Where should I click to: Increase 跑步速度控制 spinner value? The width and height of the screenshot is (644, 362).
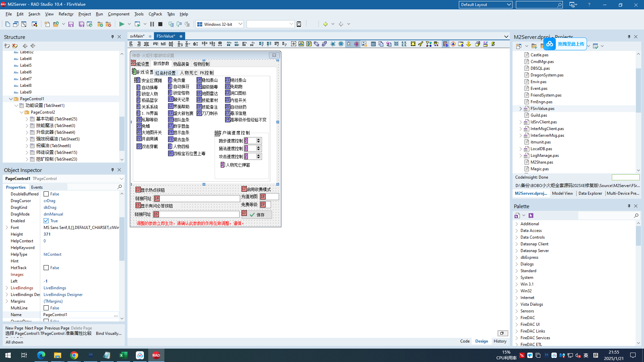pos(258,139)
